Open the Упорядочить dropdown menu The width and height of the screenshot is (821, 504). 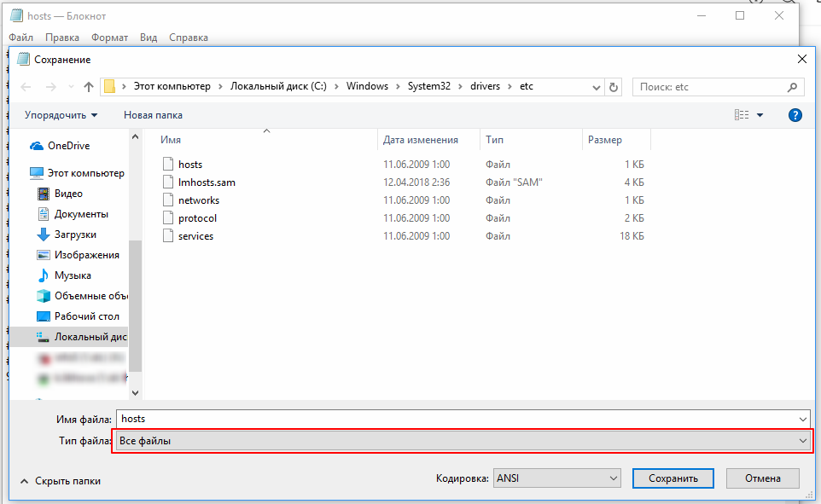tap(61, 115)
